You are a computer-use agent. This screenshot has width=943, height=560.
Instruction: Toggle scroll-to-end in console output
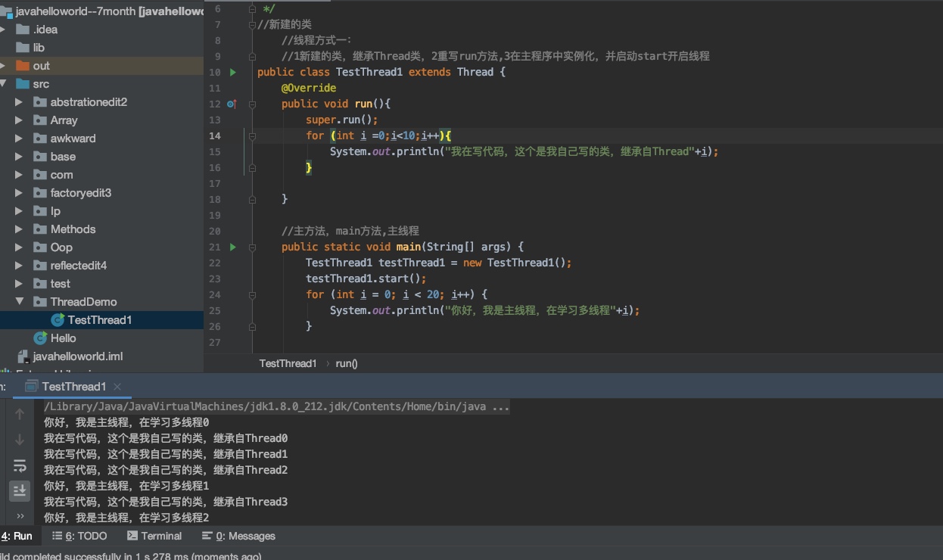[x=20, y=491]
